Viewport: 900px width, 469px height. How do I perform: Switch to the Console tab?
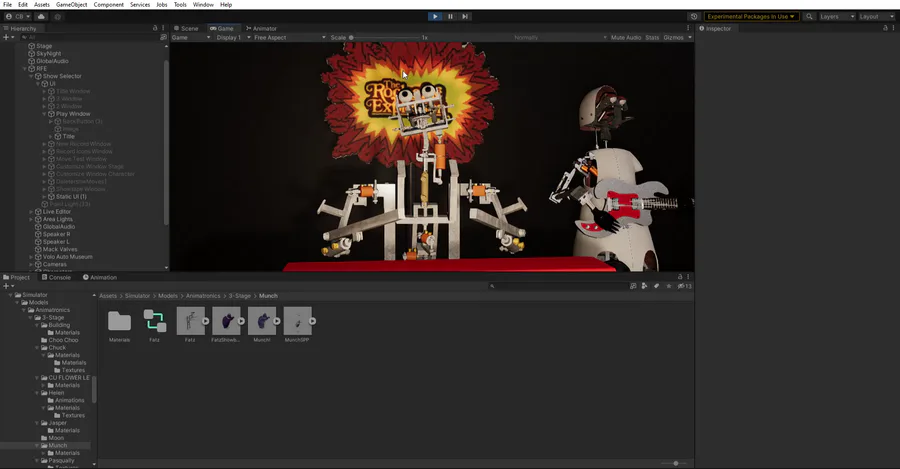click(x=56, y=277)
